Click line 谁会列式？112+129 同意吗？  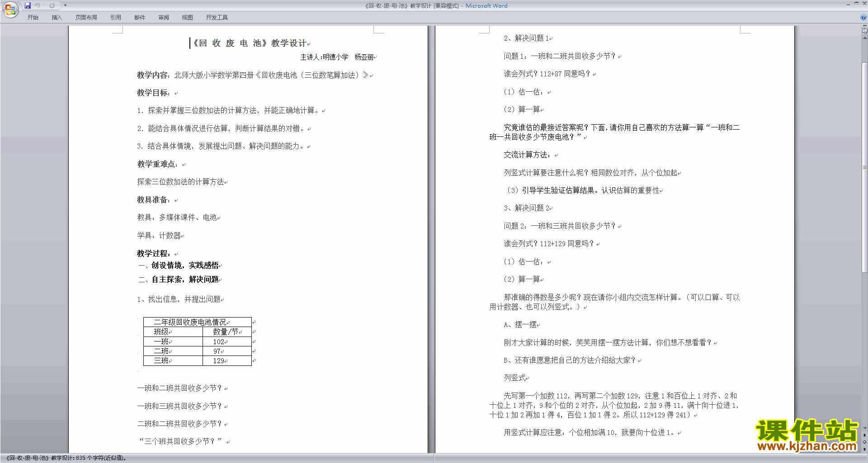(549, 244)
